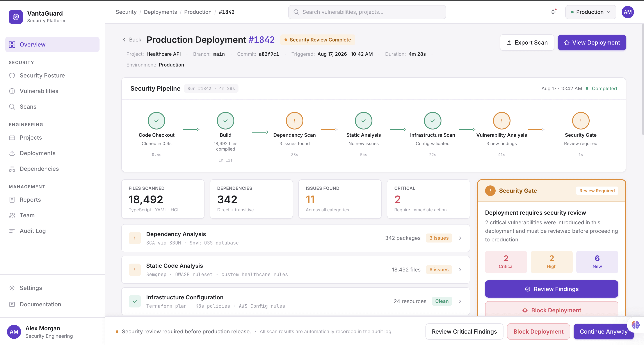This screenshot has height=345, width=644.
Task: Click the Dependencies 342 card
Action: coord(251,199)
